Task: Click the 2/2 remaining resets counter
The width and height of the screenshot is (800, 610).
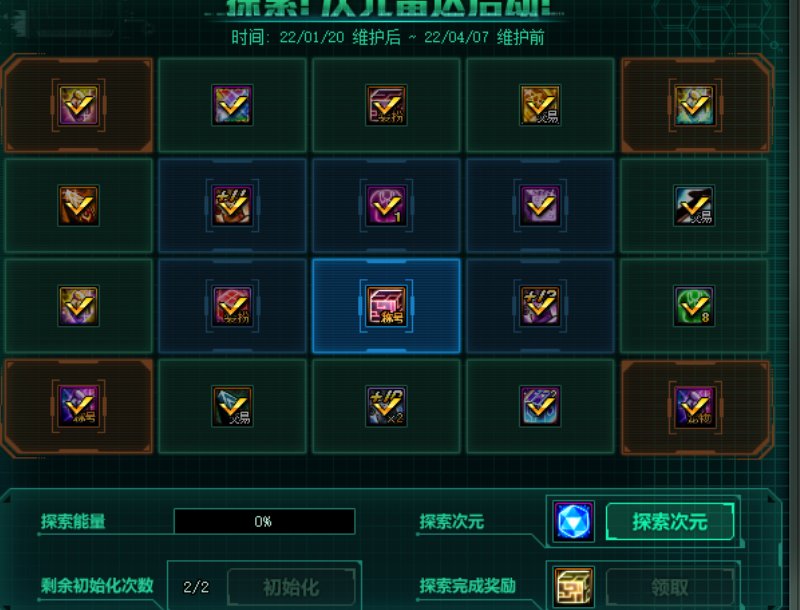Action: tap(196, 587)
